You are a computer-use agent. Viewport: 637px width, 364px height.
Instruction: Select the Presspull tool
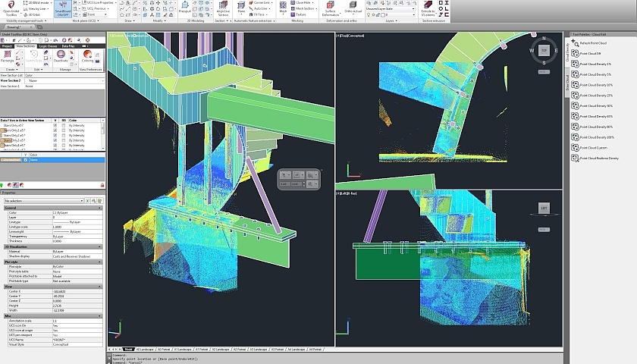184,8
